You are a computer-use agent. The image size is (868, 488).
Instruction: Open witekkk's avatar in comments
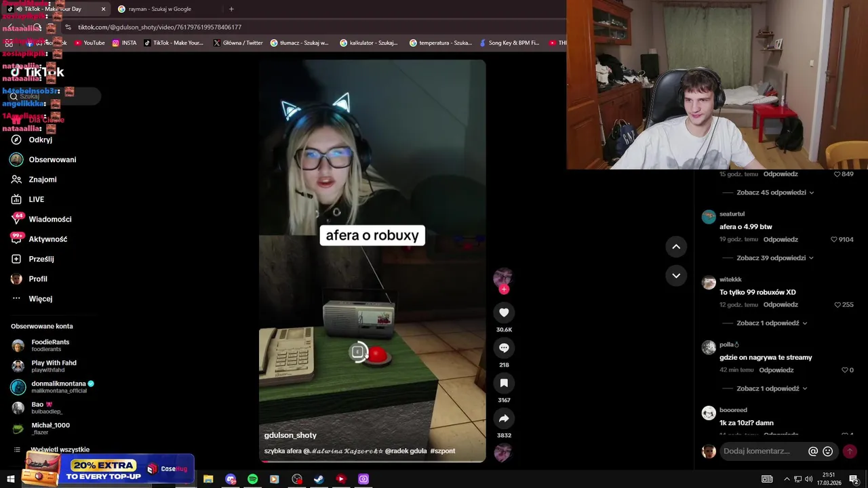tap(709, 283)
